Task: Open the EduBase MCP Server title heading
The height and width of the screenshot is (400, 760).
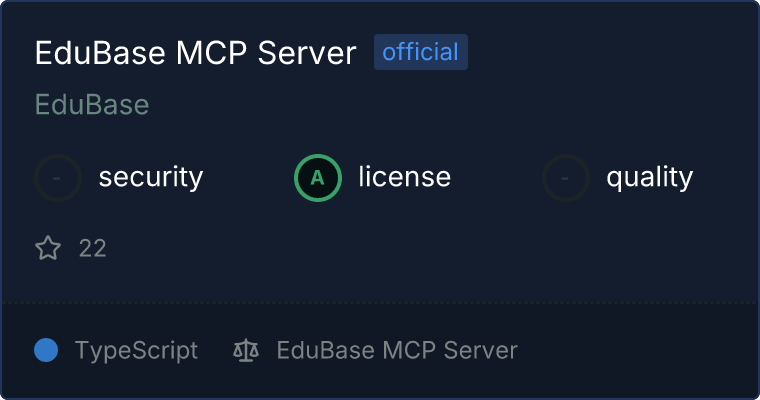Action: tap(195, 52)
